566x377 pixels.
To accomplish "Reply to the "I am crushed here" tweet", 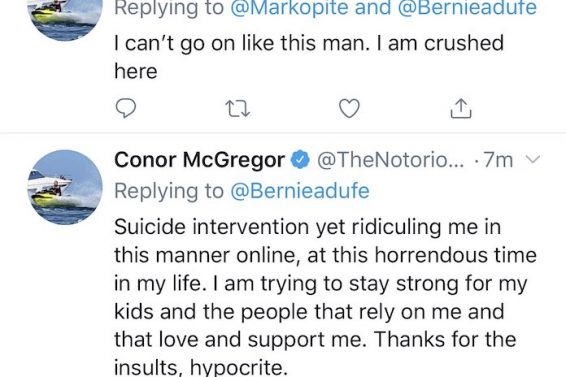I will pos(125,108).
